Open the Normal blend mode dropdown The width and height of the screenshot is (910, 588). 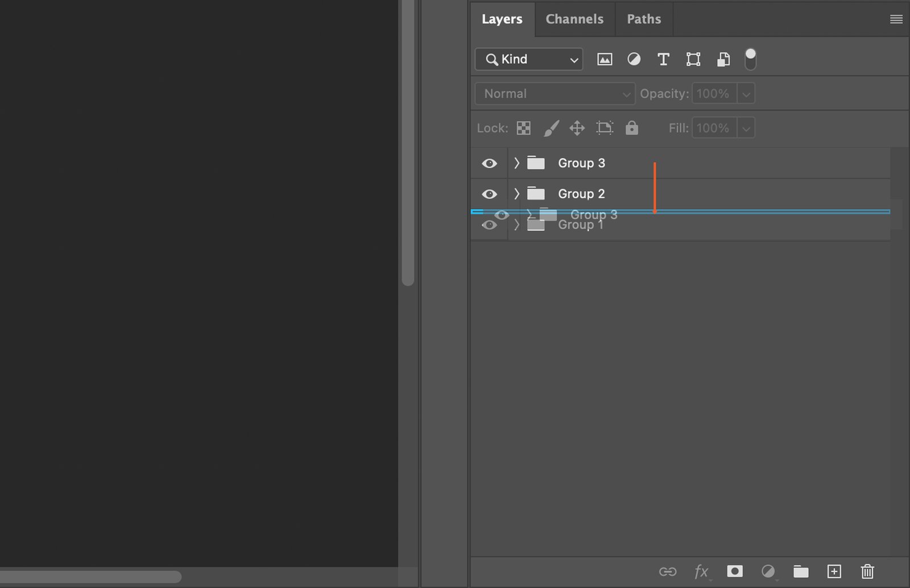point(555,94)
